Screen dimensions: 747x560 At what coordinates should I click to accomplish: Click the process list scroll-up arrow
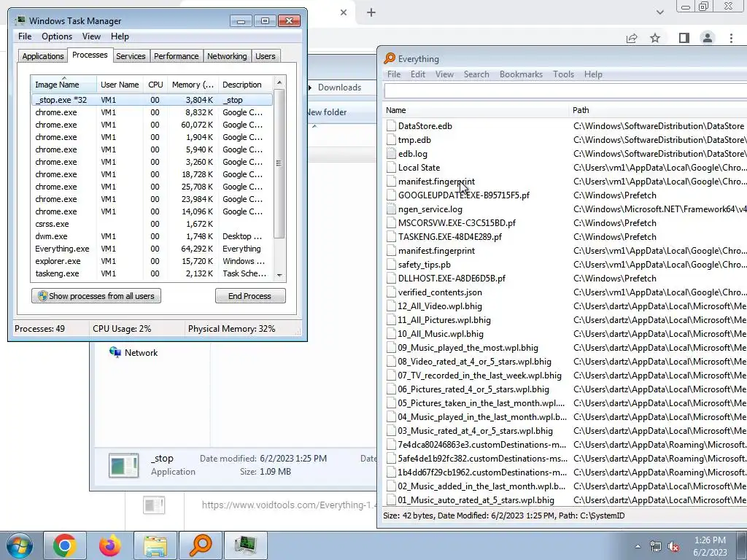(x=279, y=82)
